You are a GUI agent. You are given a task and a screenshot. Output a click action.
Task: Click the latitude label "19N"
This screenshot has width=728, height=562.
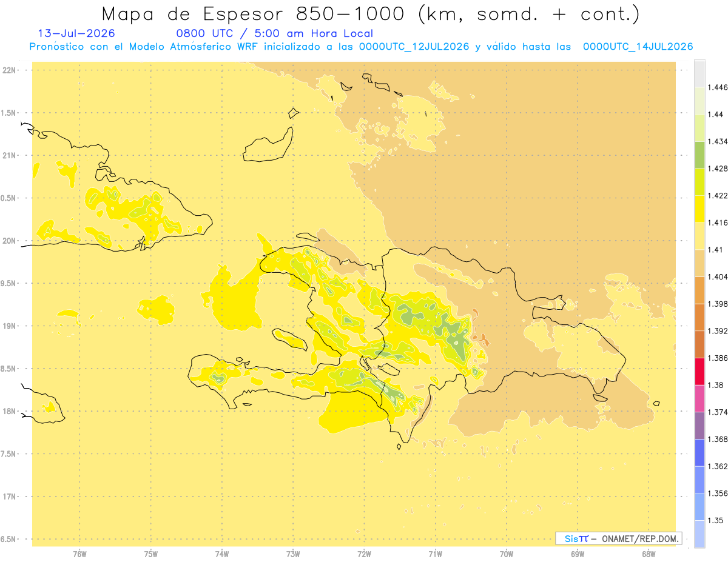pyautogui.click(x=9, y=326)
